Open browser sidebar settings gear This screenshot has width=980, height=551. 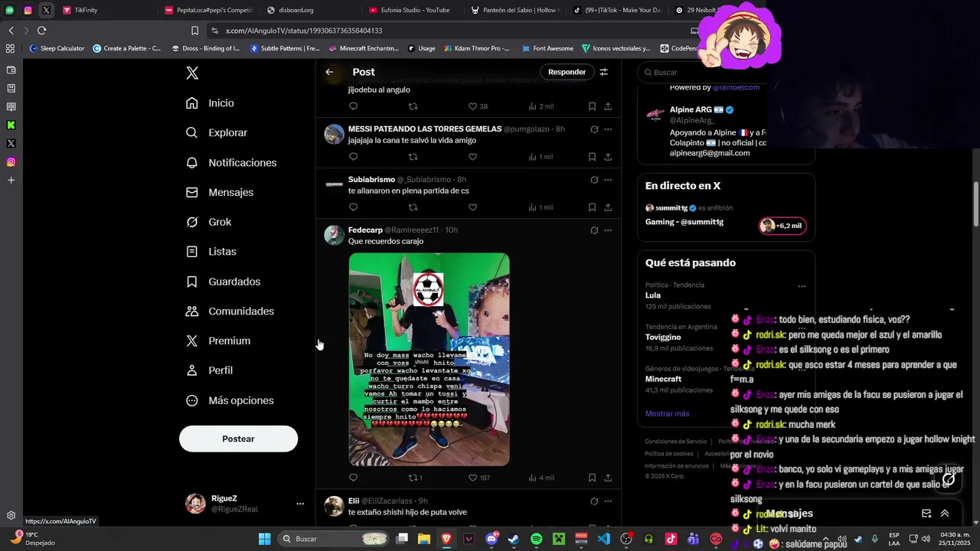tap(11, 516)
